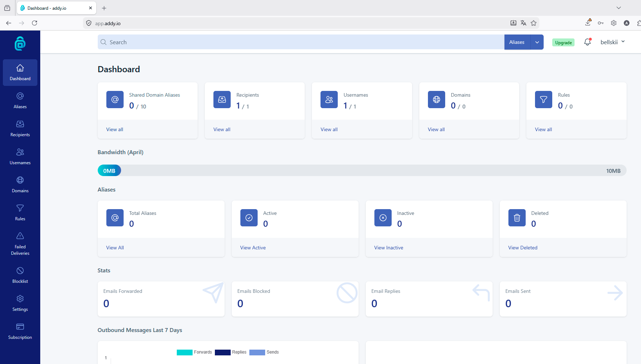Open Usernames in the sidebar menu

(20, 156)
